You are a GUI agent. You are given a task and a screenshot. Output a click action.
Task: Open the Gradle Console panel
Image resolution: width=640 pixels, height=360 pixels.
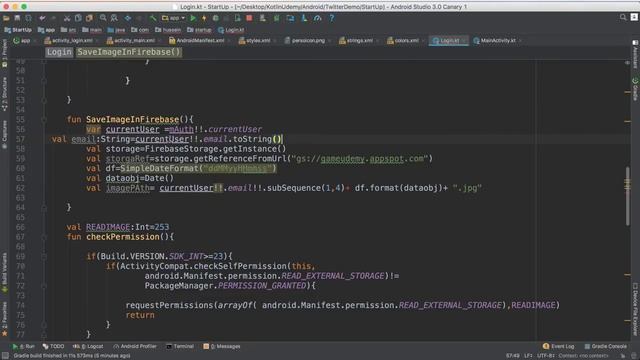pos(606,346)
